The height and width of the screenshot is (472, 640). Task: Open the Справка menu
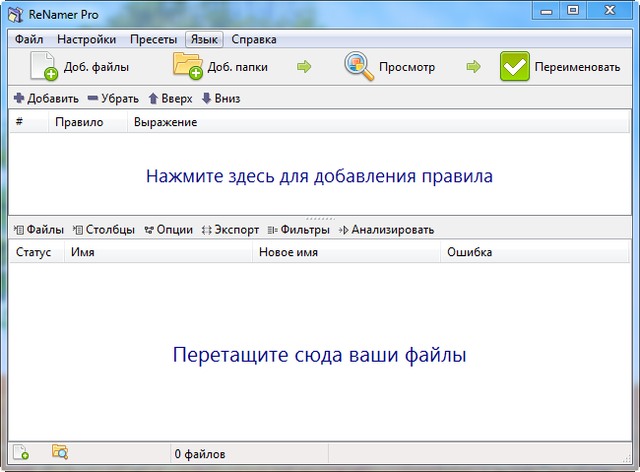point(254,39)
